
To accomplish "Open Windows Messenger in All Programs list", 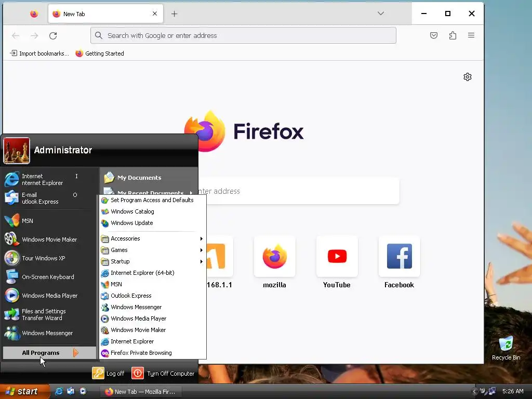I will (x=153, y=307).
